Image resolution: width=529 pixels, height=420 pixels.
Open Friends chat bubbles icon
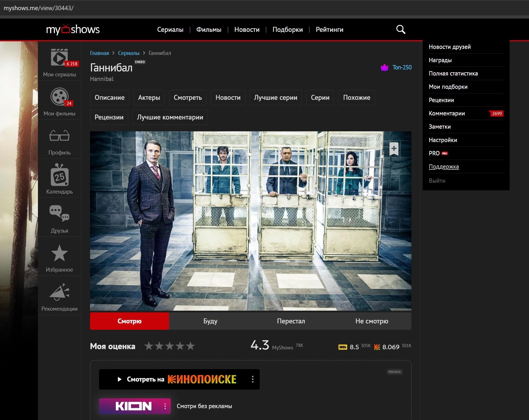pyautogui.click(x=59, y=214)
